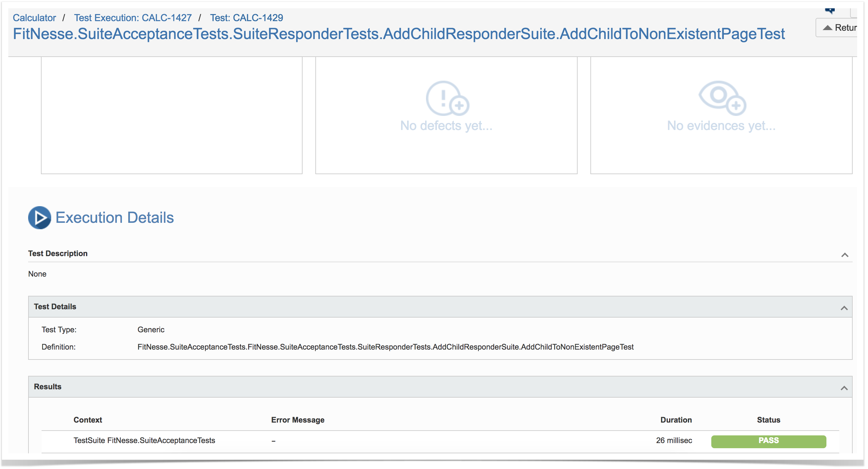Collapse the Test Details panel
The height and width of the screenshot is (469, 868).
[844, 308]
